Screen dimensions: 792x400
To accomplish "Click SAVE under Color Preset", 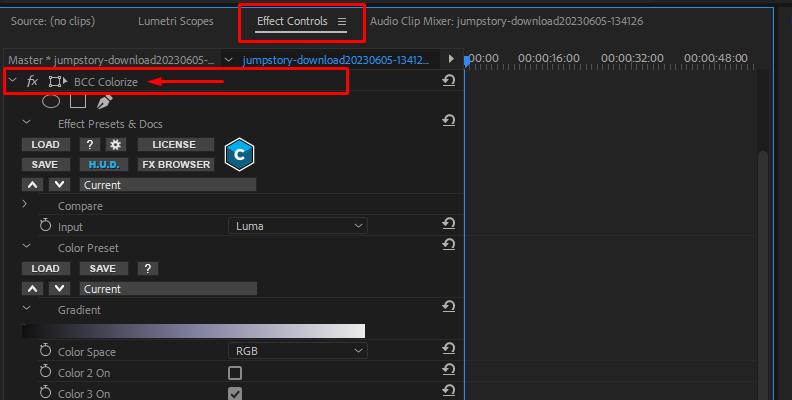I will pos(103,268).
